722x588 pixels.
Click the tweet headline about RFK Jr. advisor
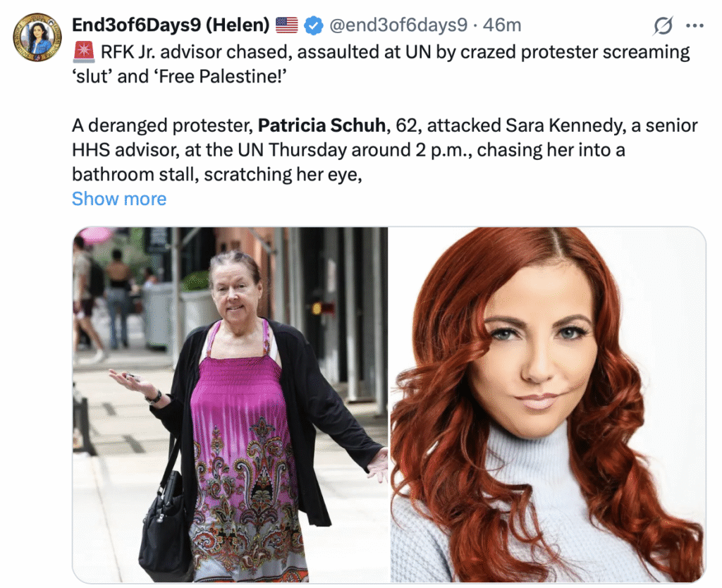[x=381, y=64]
